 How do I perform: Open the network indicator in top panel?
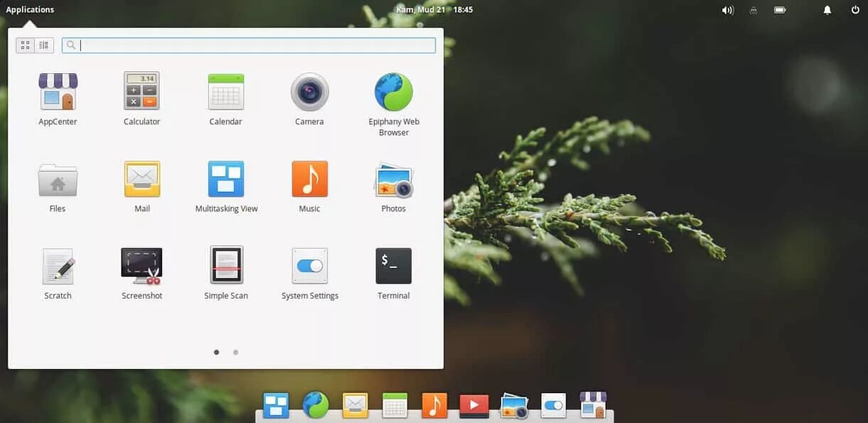point(754,10)
